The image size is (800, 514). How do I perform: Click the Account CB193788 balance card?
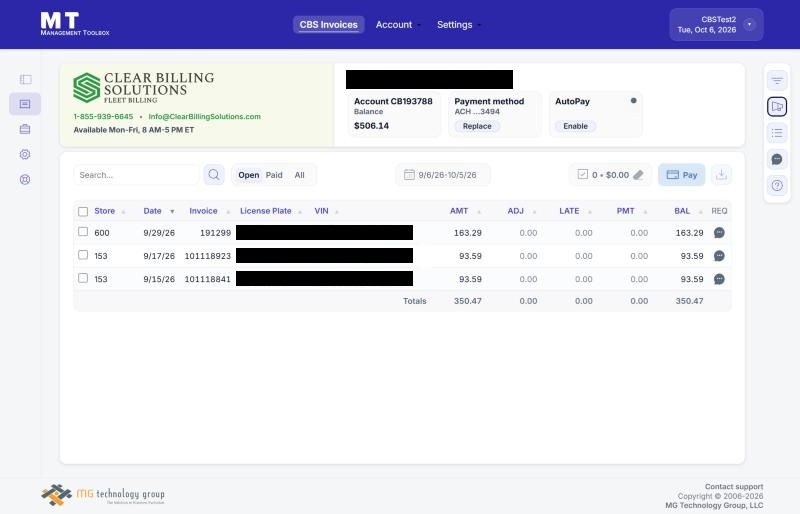tap(394, 114)
